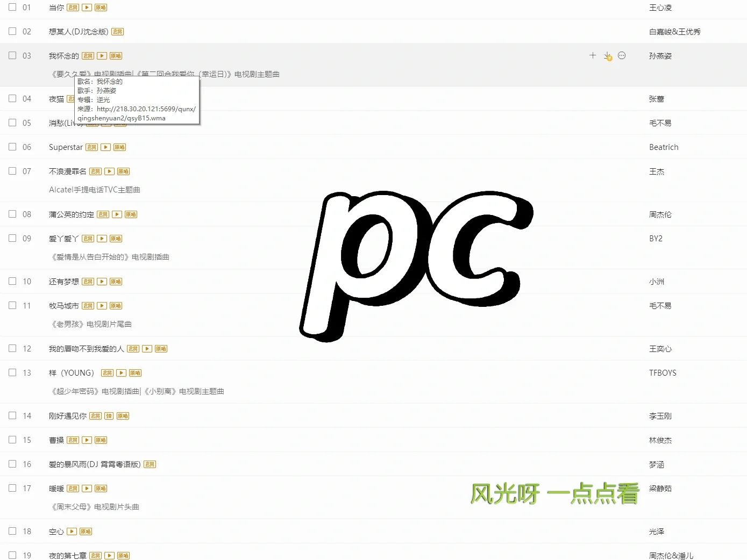
Task: Click the 会员 VIP badge on 想某人(DJ沈念版)
Action: point(117,32)
